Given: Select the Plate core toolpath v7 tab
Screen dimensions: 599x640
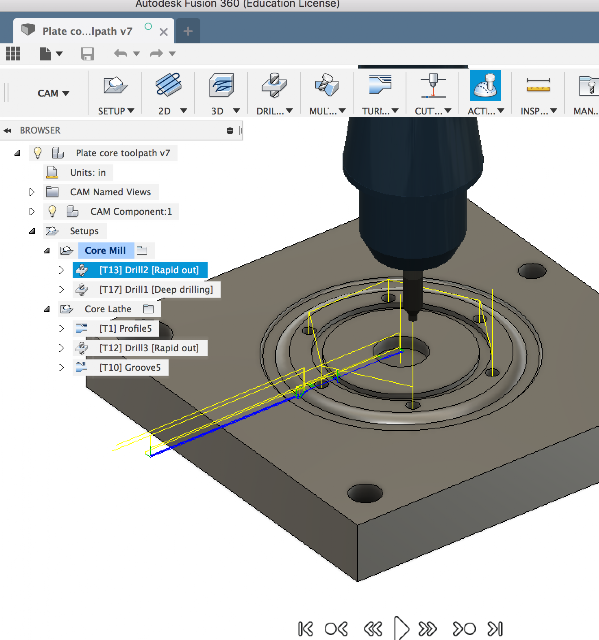Looking at the screenshot, I should pyautogui.click(x=87, y=31).
